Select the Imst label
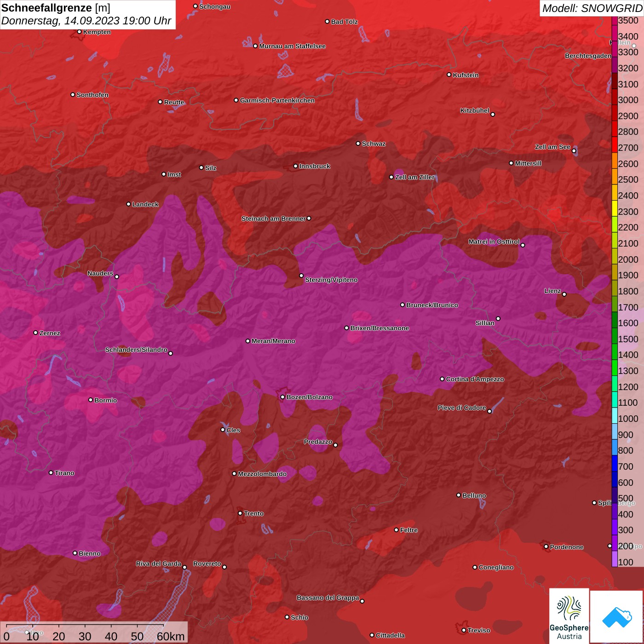 pos(174,174)
